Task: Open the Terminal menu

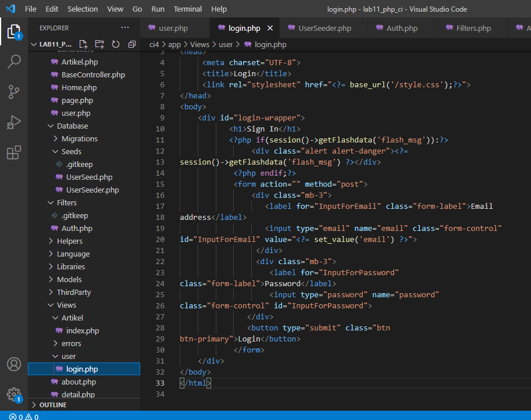Action: point(187,9)
